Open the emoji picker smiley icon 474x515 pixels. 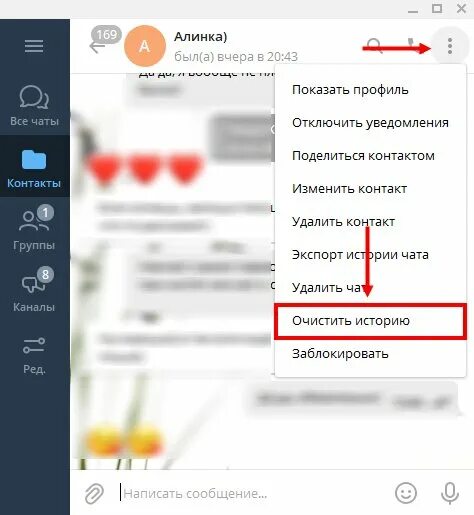click(406, 493)
